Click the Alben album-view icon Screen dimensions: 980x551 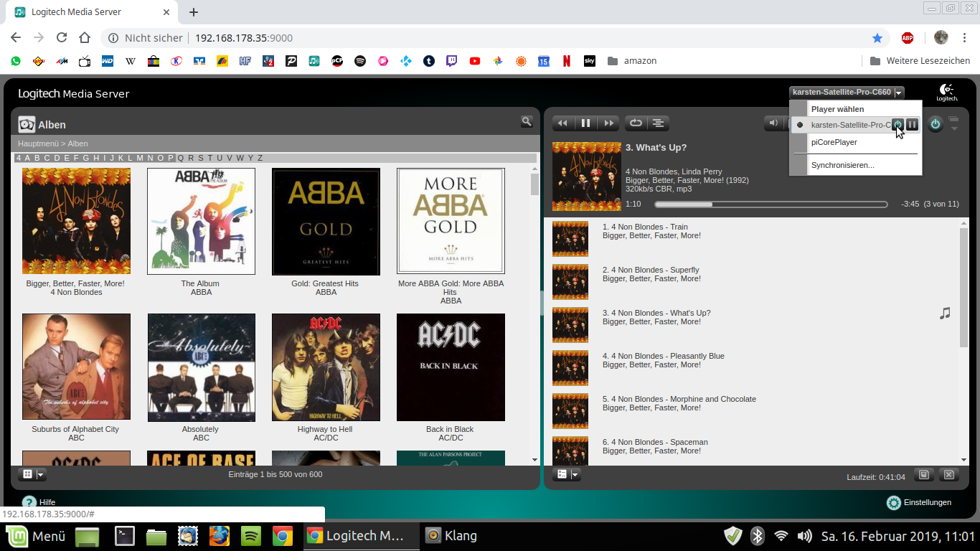pos(27,124)
